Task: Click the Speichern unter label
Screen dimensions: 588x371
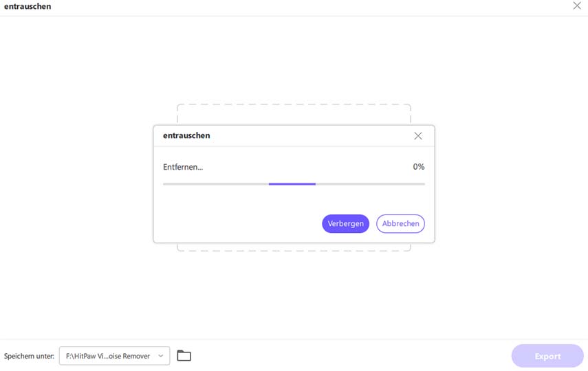Action: pos(29,357)
